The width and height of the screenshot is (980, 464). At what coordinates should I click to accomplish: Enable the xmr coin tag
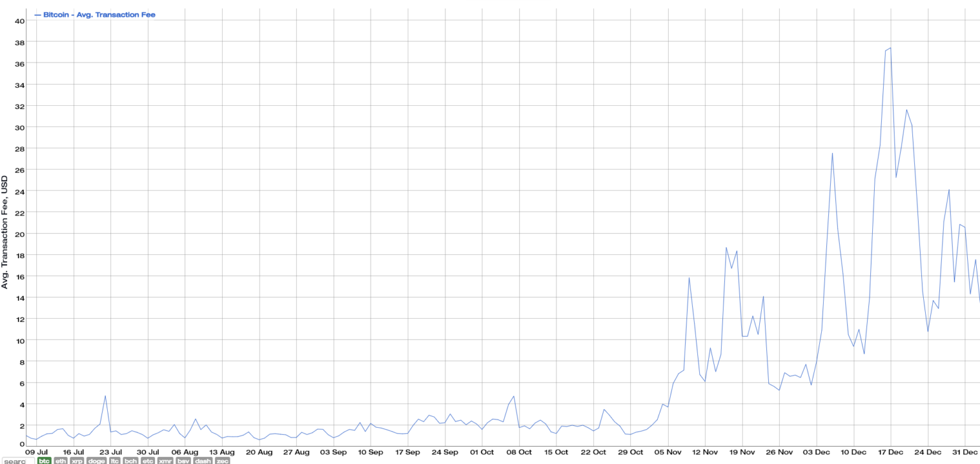click(x=167, y=460)
